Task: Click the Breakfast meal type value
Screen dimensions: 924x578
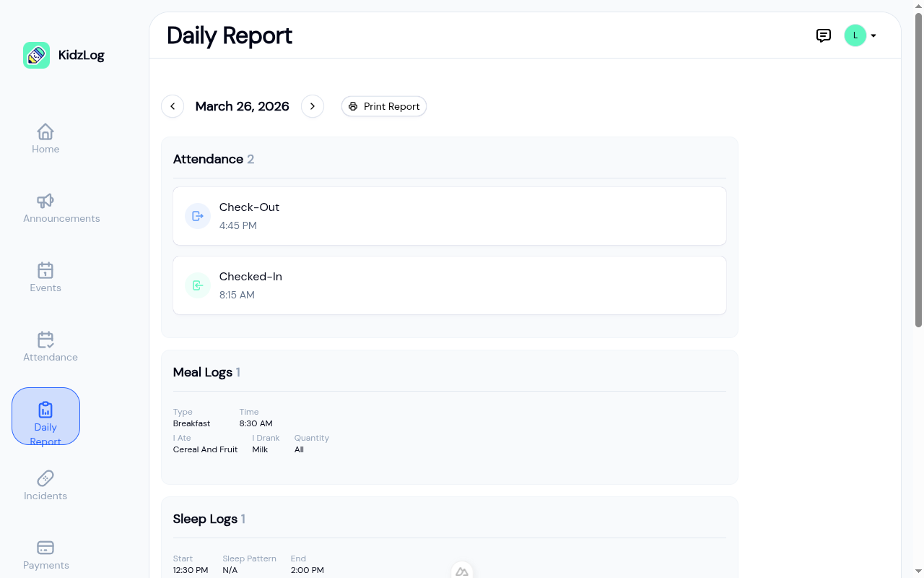Action: 192,423
